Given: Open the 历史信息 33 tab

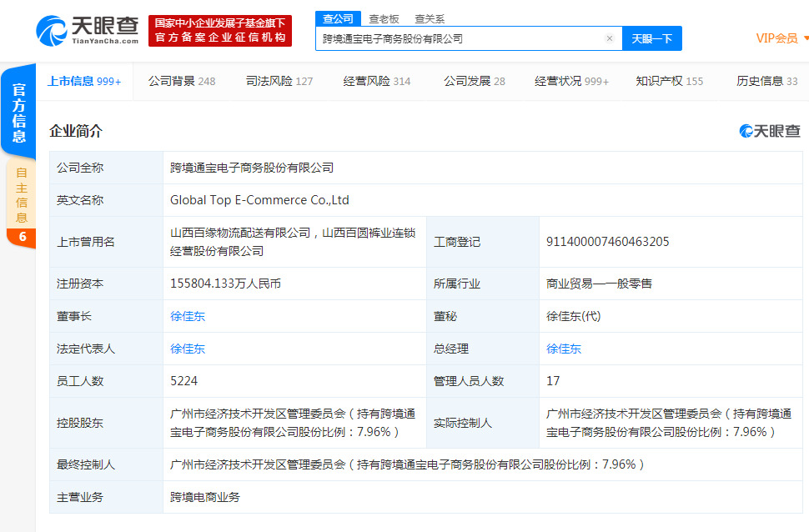Looking at the screenshot, I should pos(766,81).
